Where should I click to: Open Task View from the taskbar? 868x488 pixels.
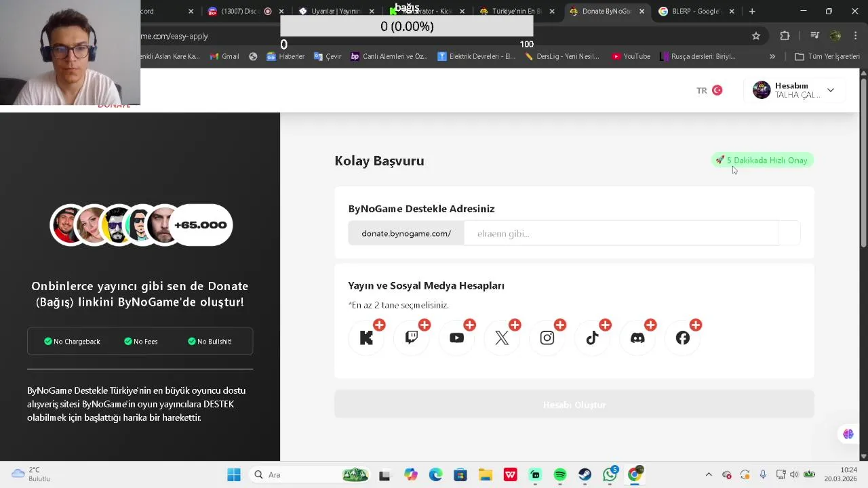point(384,474)
